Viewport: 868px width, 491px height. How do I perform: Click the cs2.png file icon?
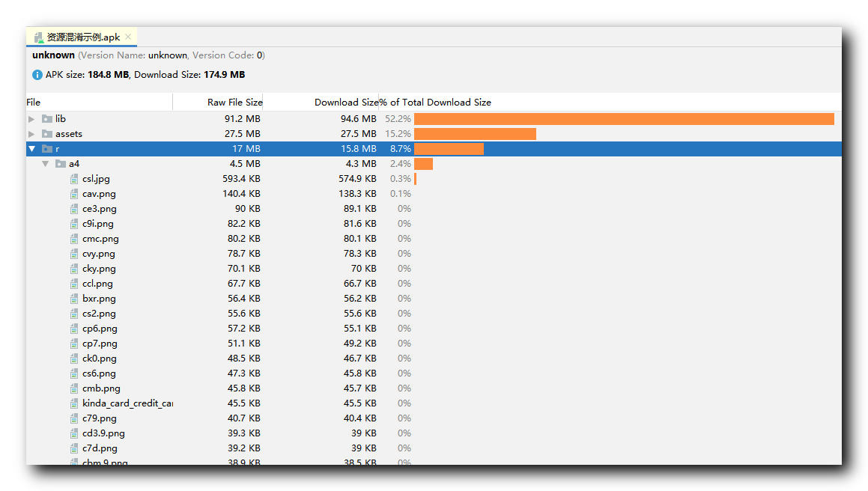(x=74, y=314)
